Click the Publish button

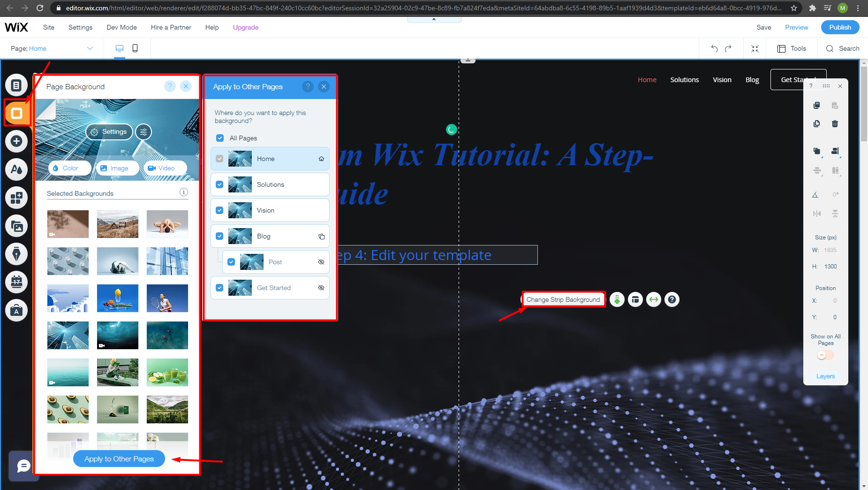tap(840, 27)
